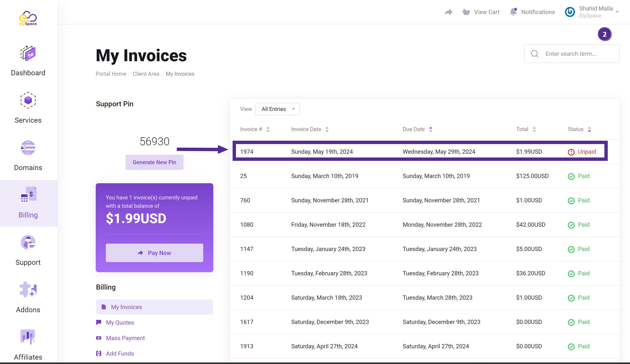Open the Dashboard sidebar icon
Image resolution: width=630 pixels, height=364 pixels.
[28, 53]
